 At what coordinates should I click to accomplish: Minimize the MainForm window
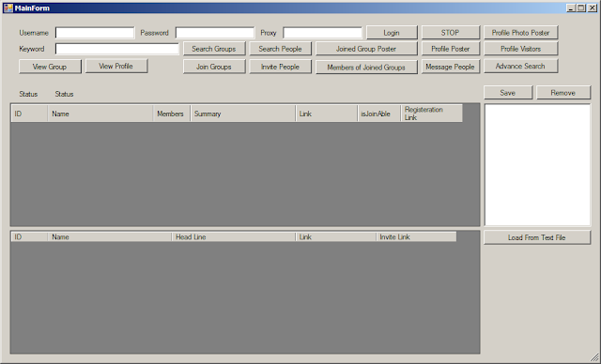[x=571, y=8]
